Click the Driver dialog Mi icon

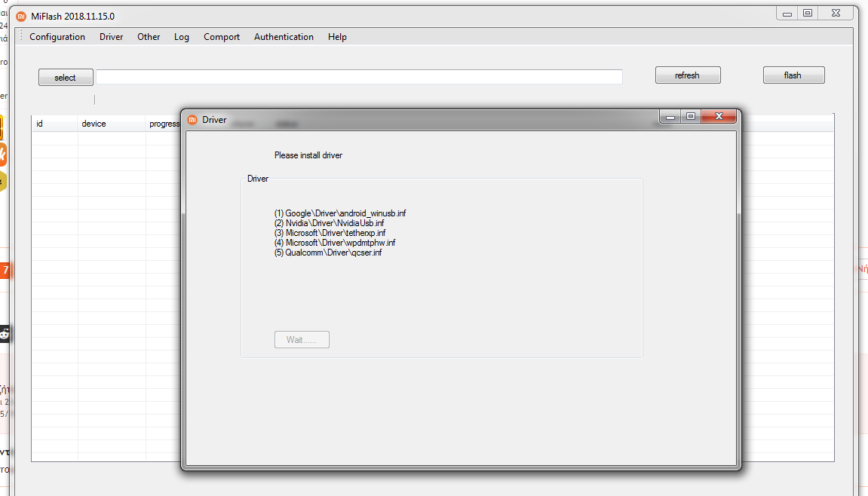tap(192, 120)
